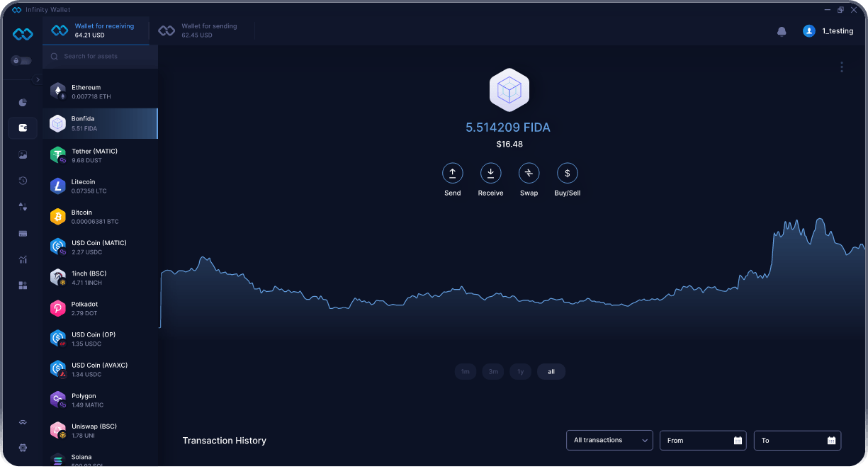
Task: Select Solana asset row
Action: [x=100, y=457]
